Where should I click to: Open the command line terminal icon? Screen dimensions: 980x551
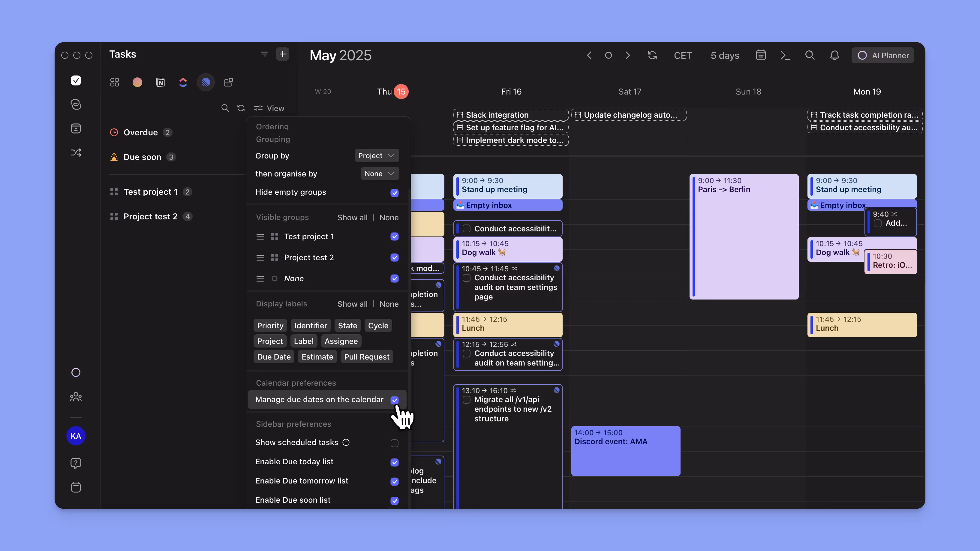coord(785,56)
